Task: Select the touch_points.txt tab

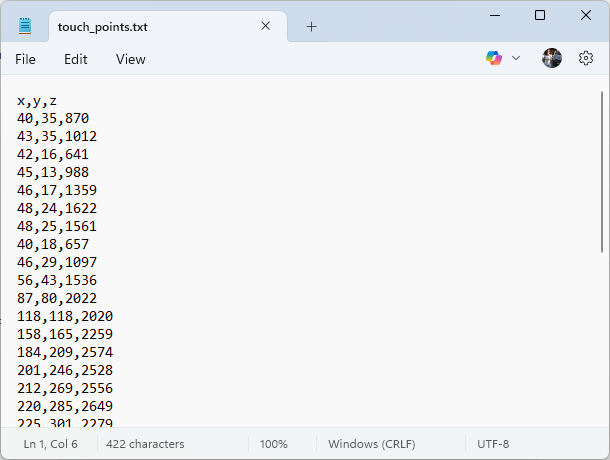Action: coord(168,26)
